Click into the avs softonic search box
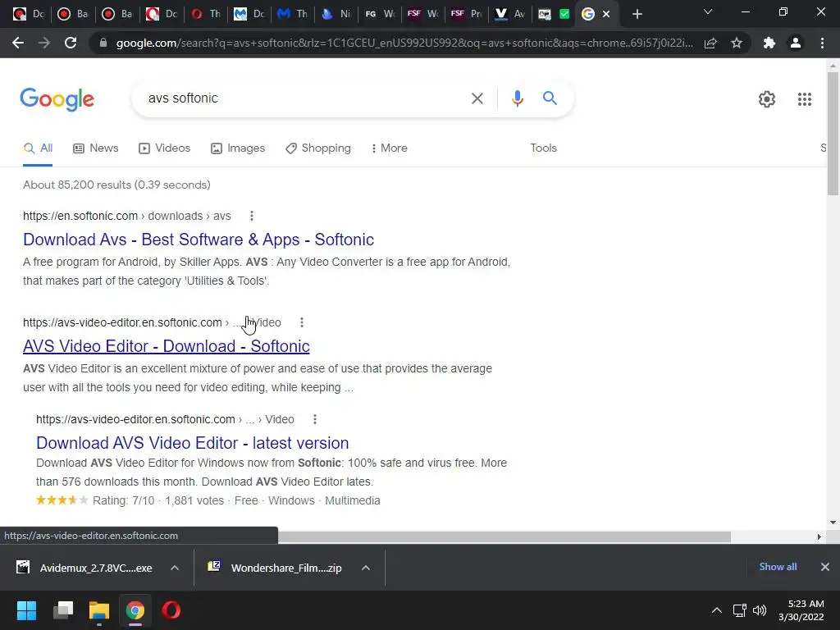The width and height of the screenshot is (840, 630). [300, 98]
